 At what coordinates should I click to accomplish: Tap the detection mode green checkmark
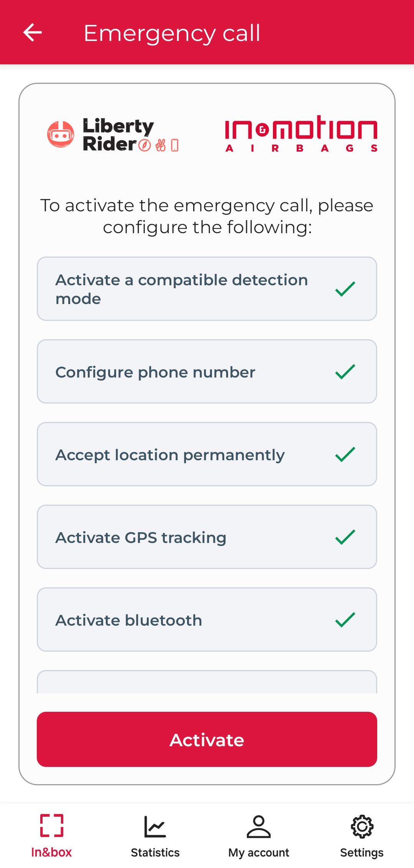click(345, 289)
